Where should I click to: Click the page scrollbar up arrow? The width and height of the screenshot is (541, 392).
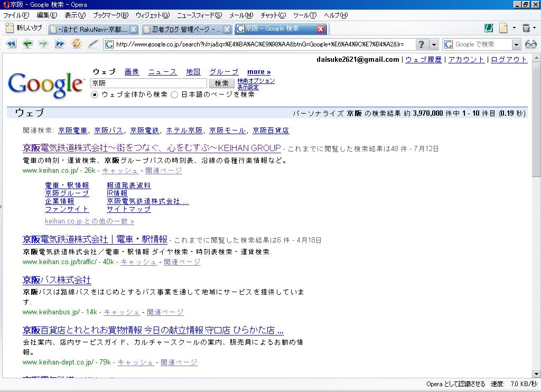tap(536, 58)
